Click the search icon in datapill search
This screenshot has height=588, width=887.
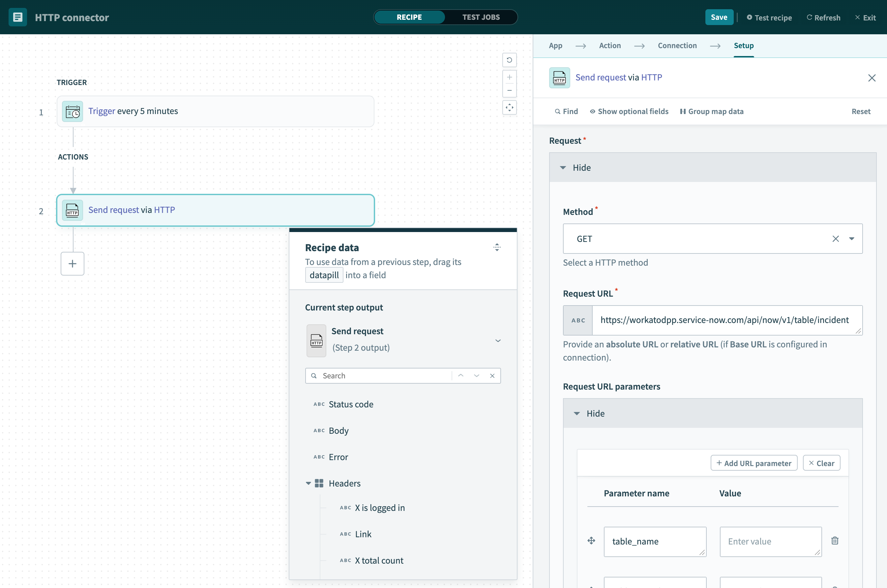[x=315, y=375]
